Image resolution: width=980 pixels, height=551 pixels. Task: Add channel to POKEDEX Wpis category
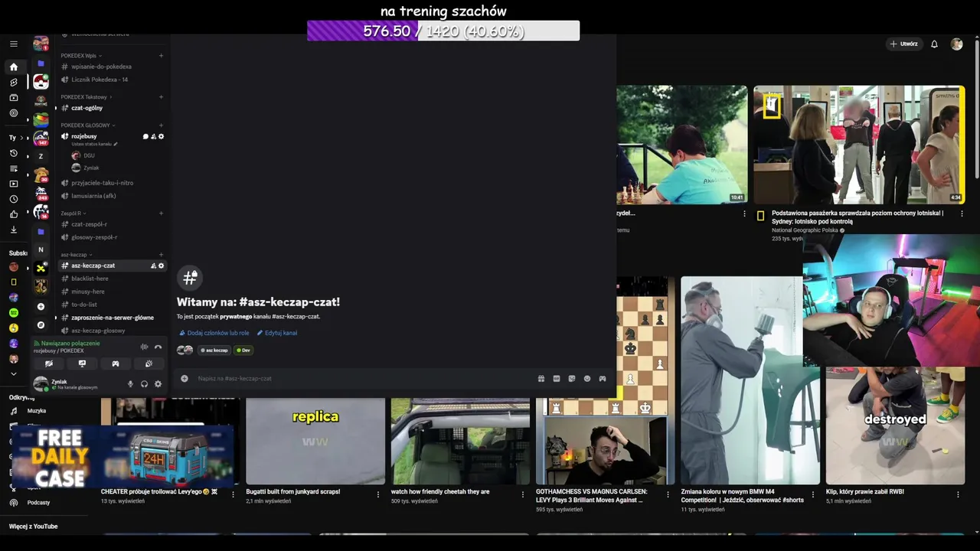point(161,55)
